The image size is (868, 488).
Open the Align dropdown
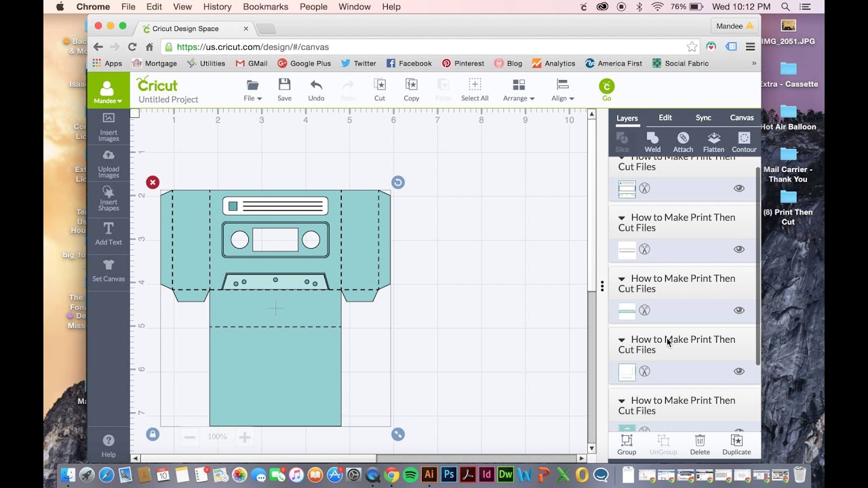click(562, 89)
